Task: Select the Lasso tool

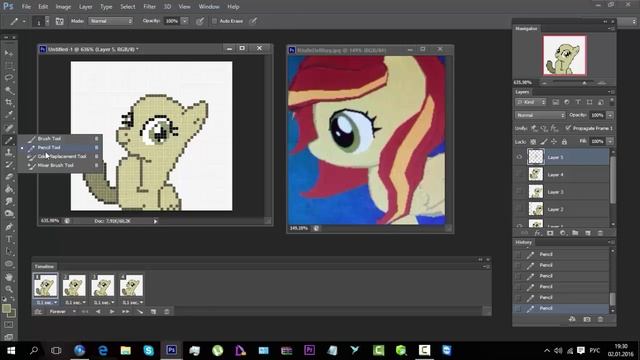Action: (x=9, y=78)
